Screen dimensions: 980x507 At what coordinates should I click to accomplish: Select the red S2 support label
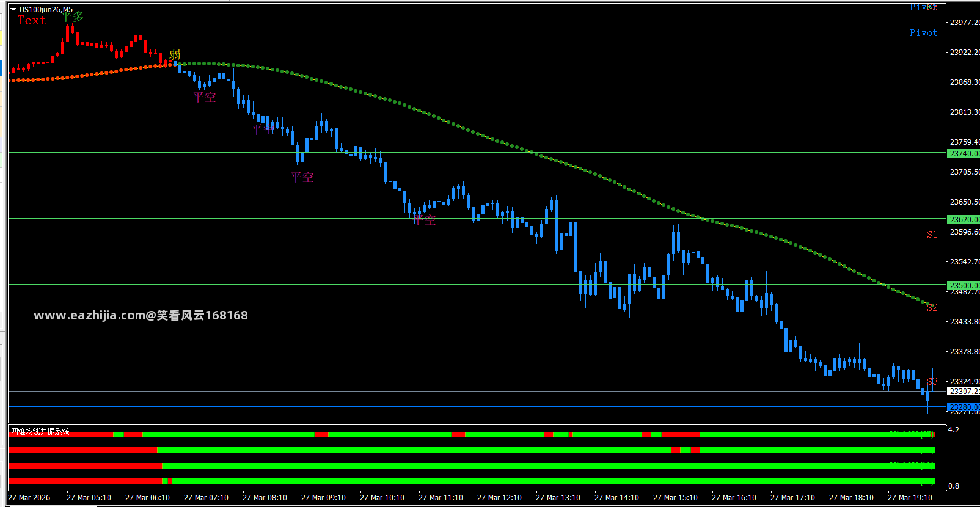tap(932, 307)
